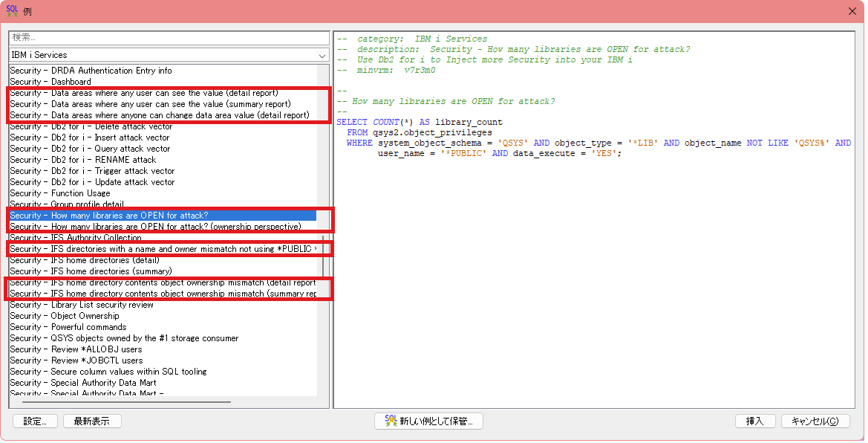Select IFS directories name and owner mismatch entry
Viewport: 868px width, 443px height.
coord(163,249)
